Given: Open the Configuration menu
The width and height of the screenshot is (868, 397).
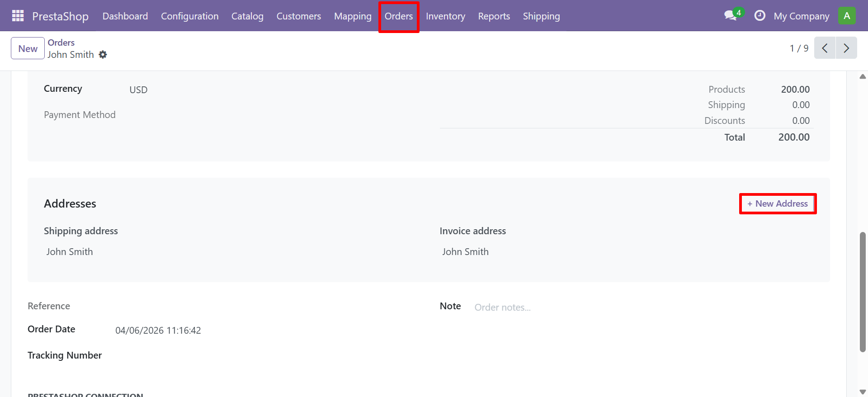Looking at the screenshot, I should [189, 16].
